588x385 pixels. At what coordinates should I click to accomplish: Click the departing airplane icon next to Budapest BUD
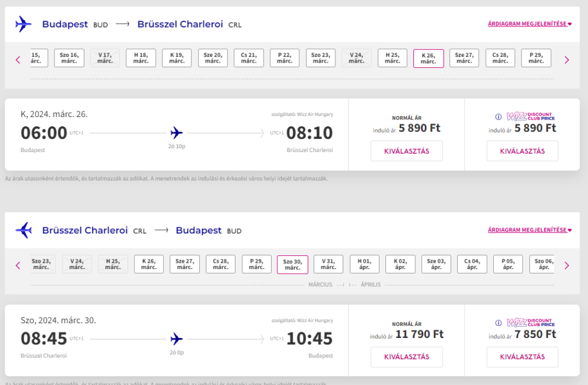tap(24, 24)
